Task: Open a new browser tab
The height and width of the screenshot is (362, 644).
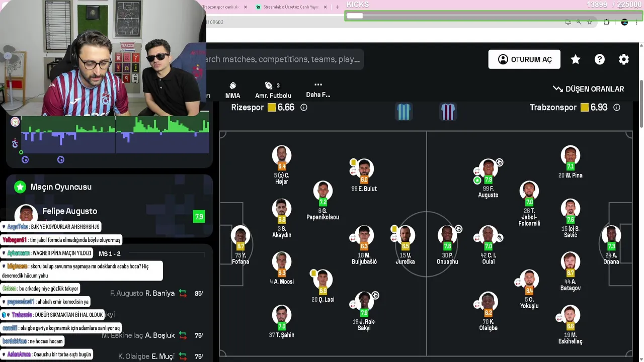Action: 337,7
